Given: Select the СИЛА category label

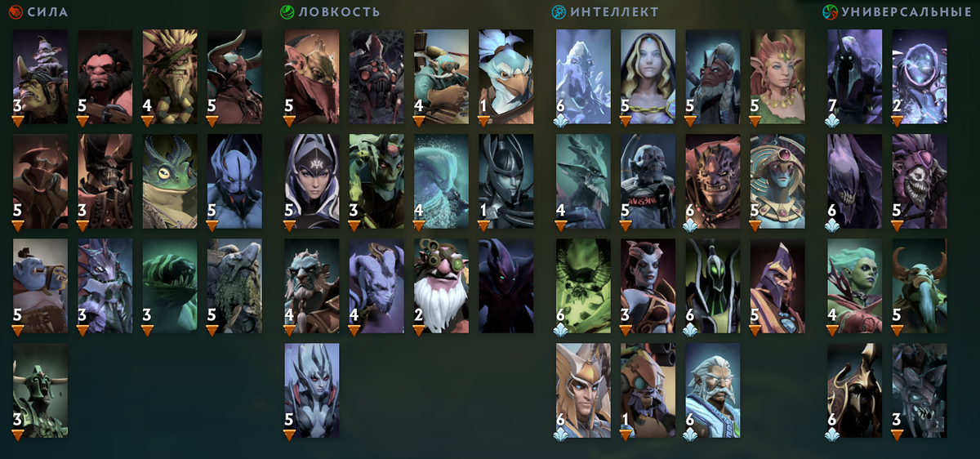Looking at the screenshot, I should click(47, 11).
